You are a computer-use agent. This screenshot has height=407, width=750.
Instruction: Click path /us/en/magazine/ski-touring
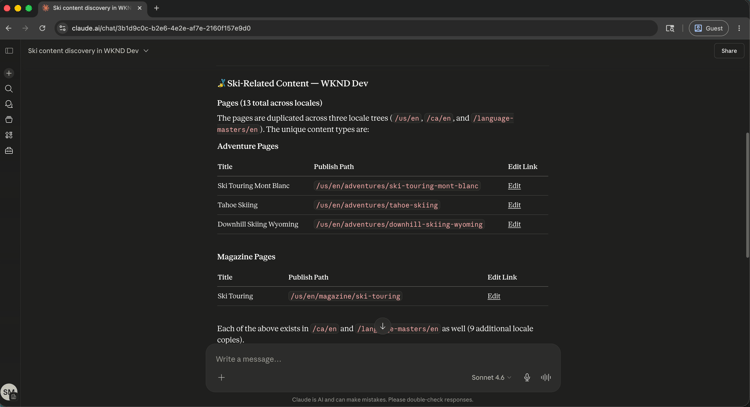345,297
